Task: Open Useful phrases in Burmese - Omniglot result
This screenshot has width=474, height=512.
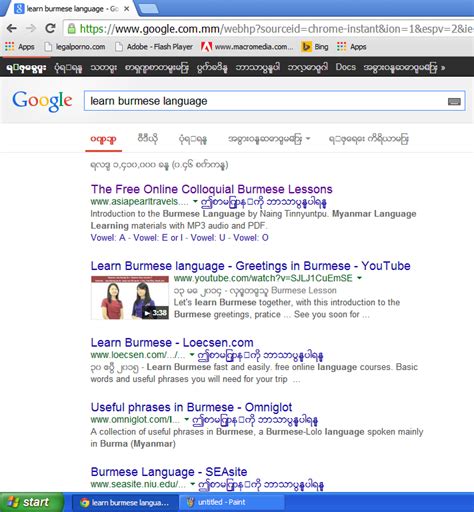Action: [191, 407]
